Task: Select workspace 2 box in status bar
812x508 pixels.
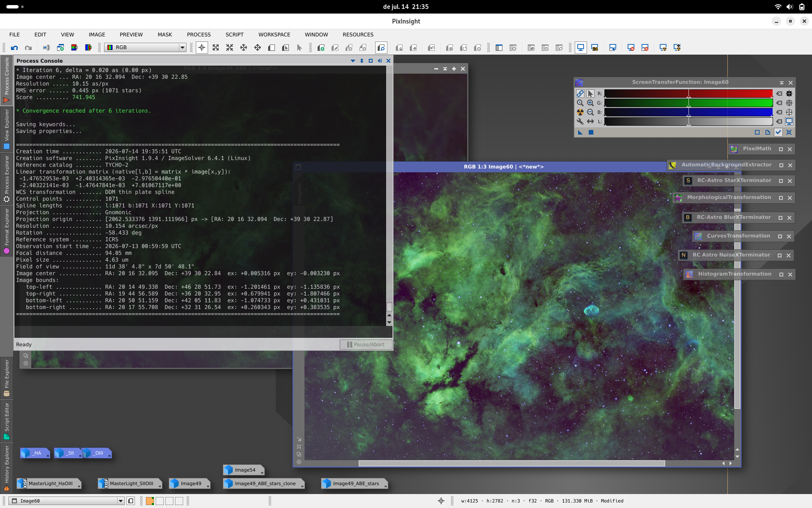Action: (159, 501)
